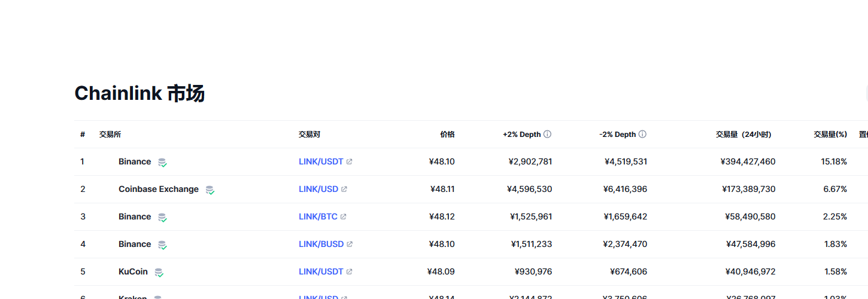
Task: Click external link icon next to LINK/BUSD
Action: tap(350, 244)
